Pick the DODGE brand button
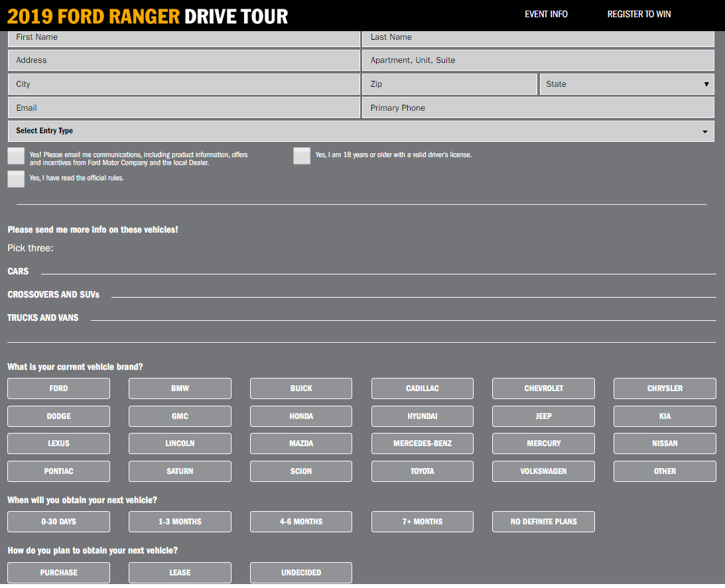Screen dimensions: 725x588 pyautogui.click(x=59, y=416)
